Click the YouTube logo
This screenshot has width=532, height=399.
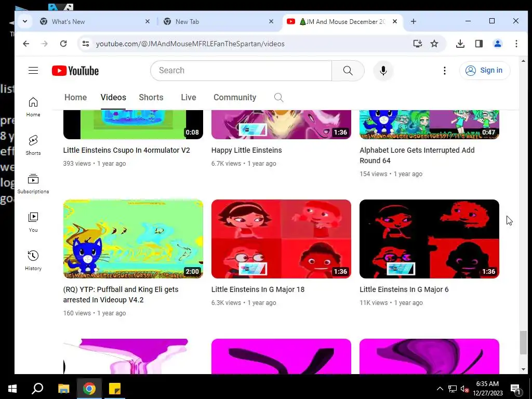[x=75, y=71]
